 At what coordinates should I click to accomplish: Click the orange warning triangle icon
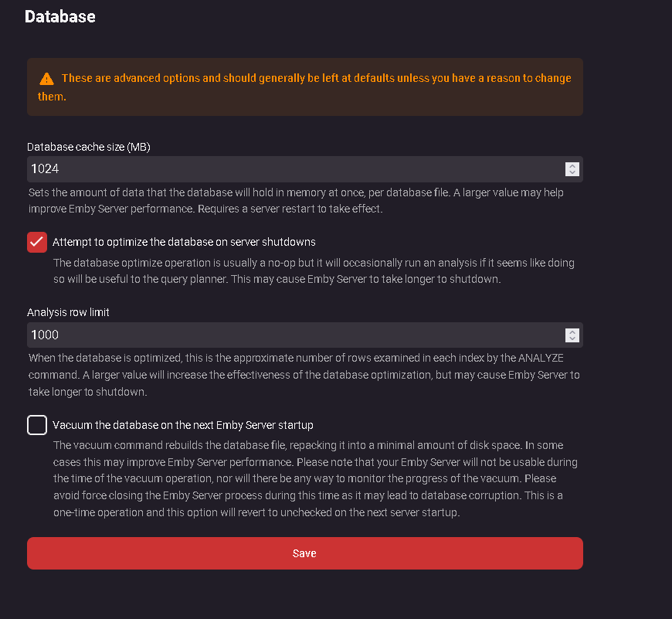coord(47,79)
